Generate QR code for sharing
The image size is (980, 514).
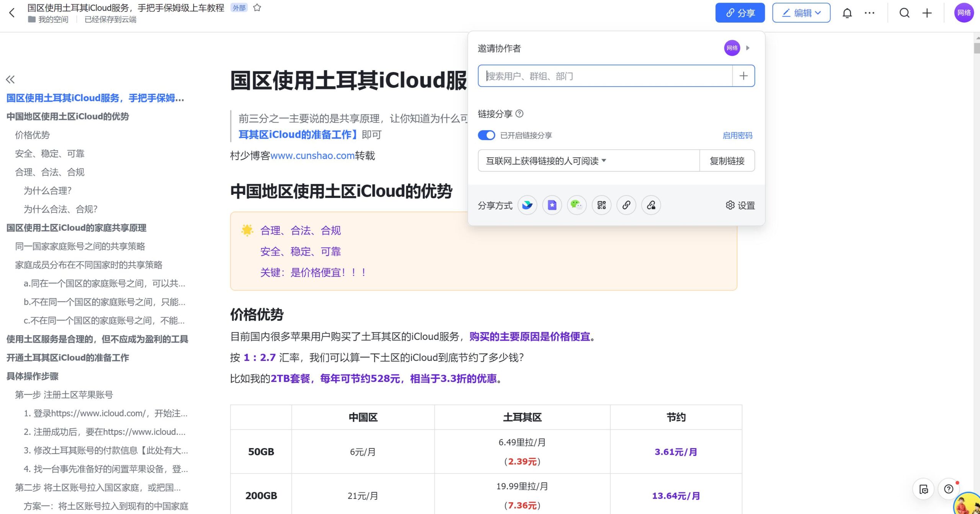point(601,205)
